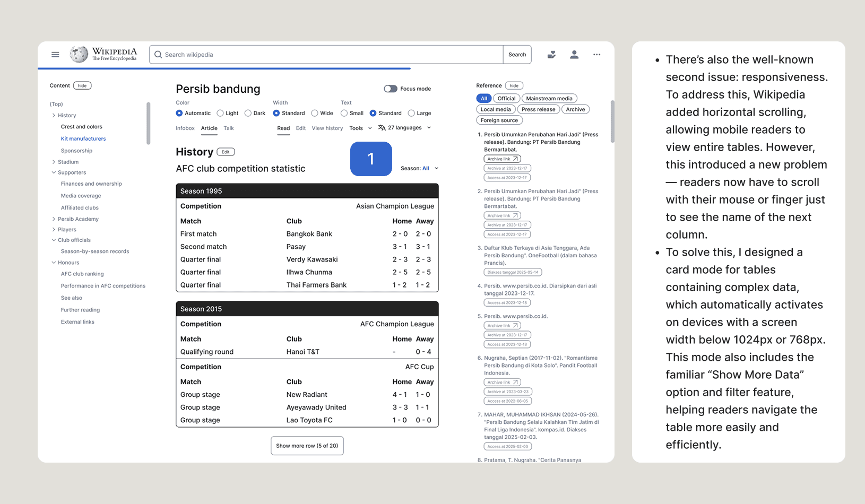Image resolution: width=865 pixels, height=504 pixels.
Task: Open Archive link under reference 5
Action: (502, 326)
